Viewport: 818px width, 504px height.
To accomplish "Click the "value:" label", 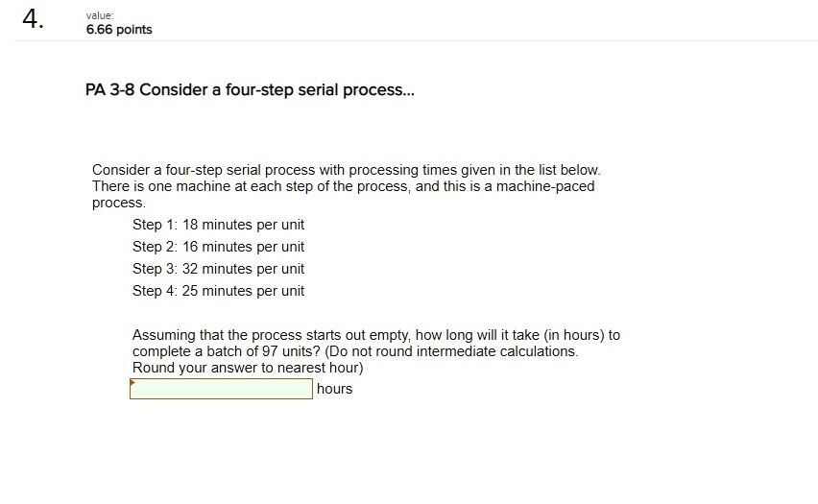I will [100, 15].
